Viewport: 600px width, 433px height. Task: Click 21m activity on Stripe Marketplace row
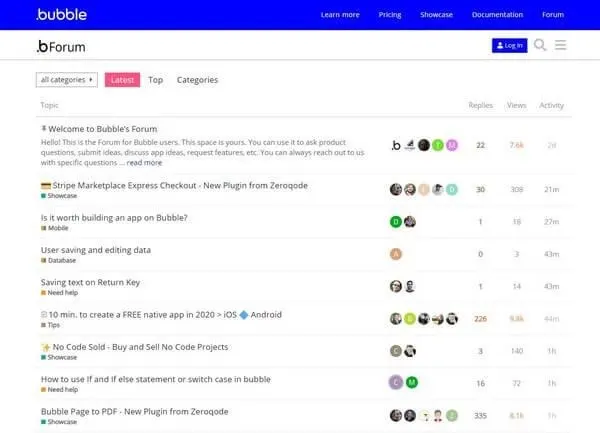click(551, 189)
